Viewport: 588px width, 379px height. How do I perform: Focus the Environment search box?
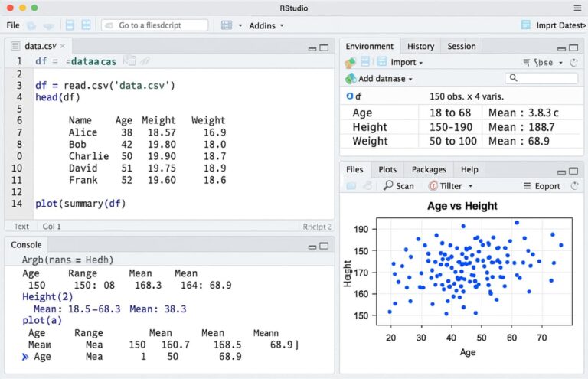(x=541, y=78)
